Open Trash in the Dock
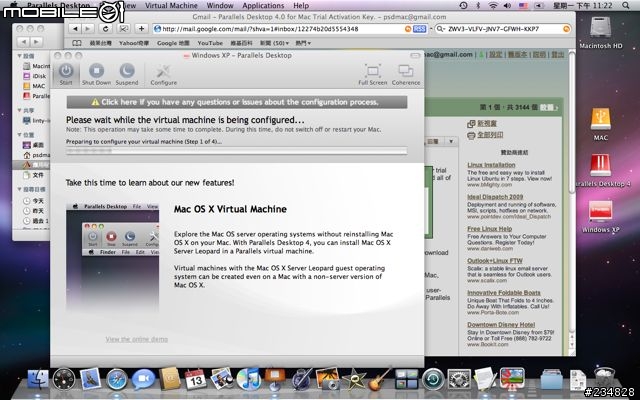Viewport: 640px width, 400px height. pyautogui.click(x=604, y=378)
